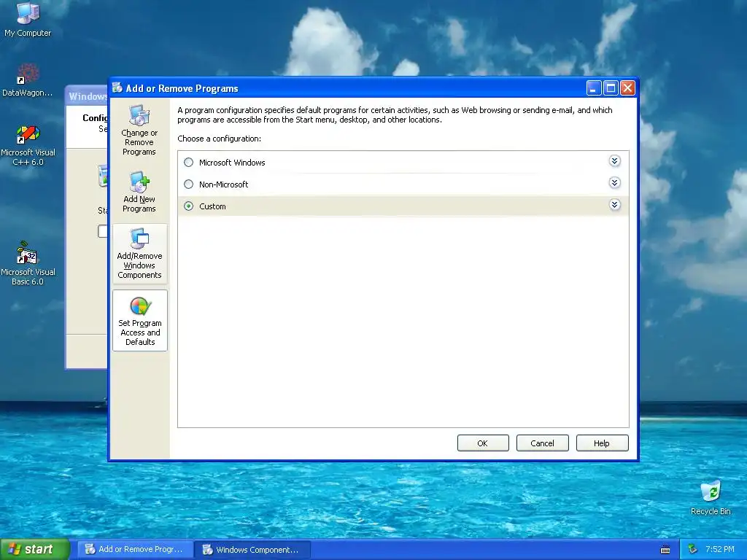
Task: Click the Add or Remove Programs title icon
Action: point(117,87)
